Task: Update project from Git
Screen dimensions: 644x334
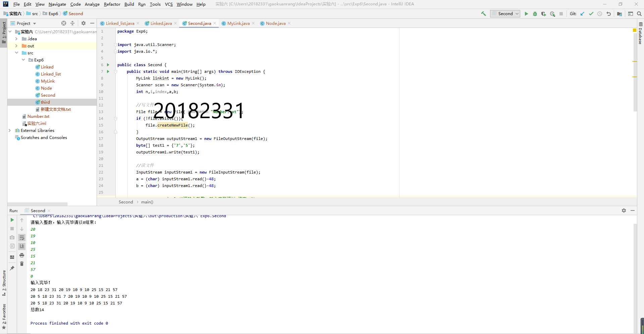Action: coord(582,14)
